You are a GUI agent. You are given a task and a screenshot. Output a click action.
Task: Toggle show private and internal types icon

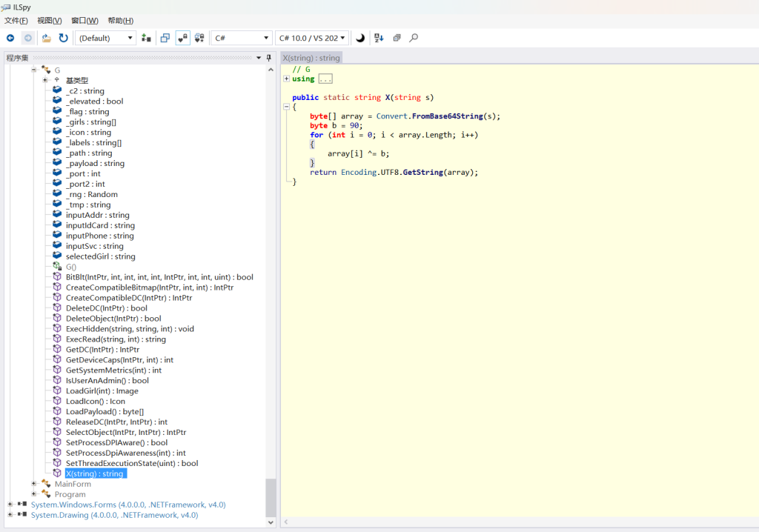(182, 38)
